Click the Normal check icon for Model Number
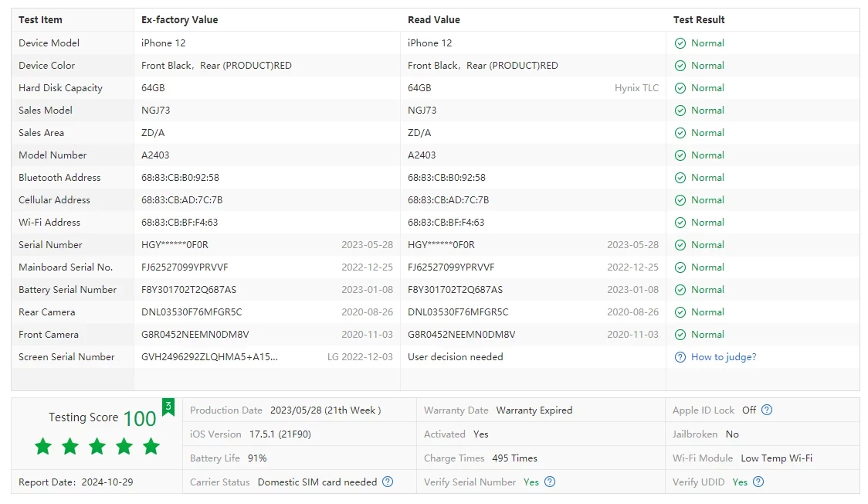Screen dimensions: 868x504 coord(680,155)
